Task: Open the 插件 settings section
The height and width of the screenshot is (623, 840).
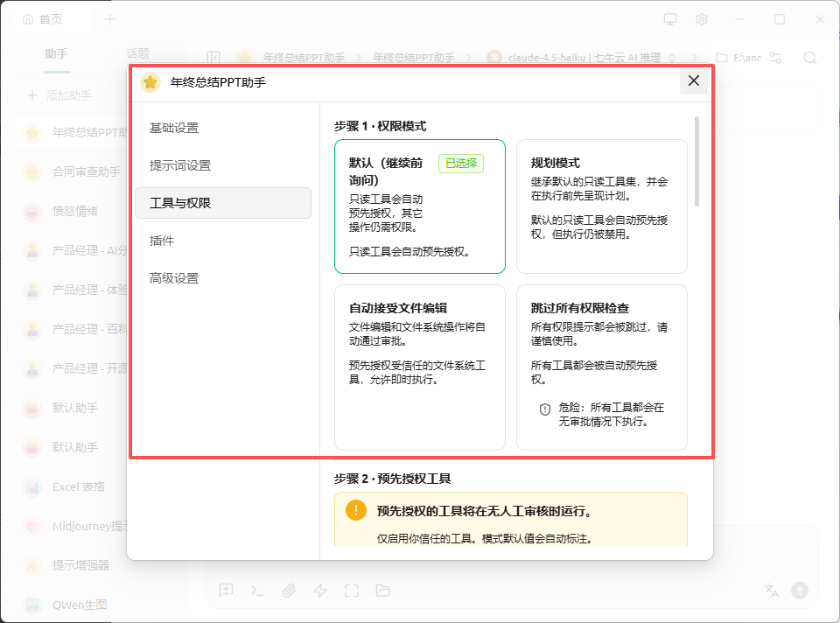Action: pyautogui.click(x=162, y=241)
